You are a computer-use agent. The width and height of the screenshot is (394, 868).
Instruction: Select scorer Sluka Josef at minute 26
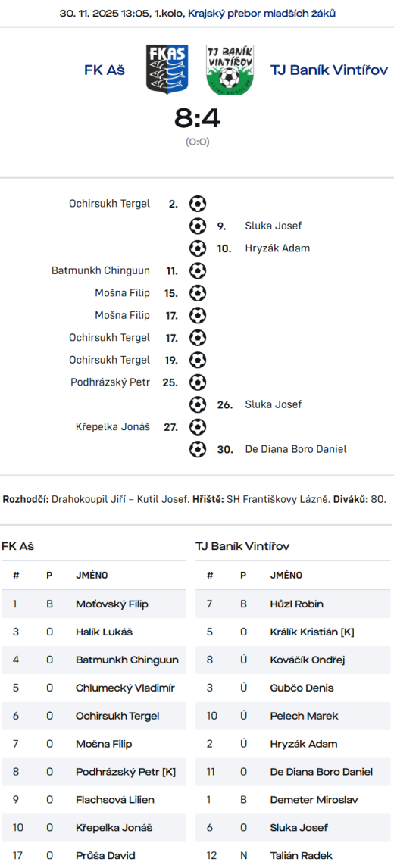click(274, 404)
